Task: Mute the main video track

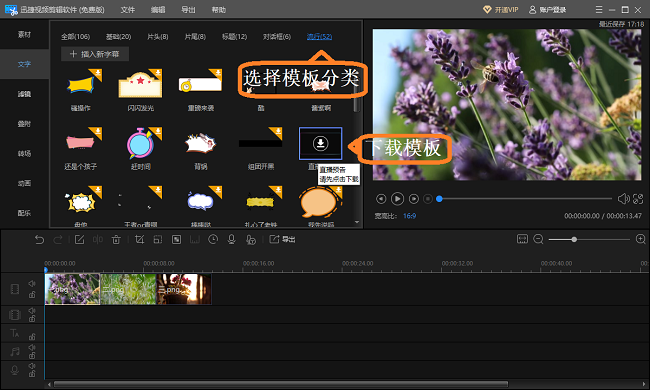Action: 32,283
